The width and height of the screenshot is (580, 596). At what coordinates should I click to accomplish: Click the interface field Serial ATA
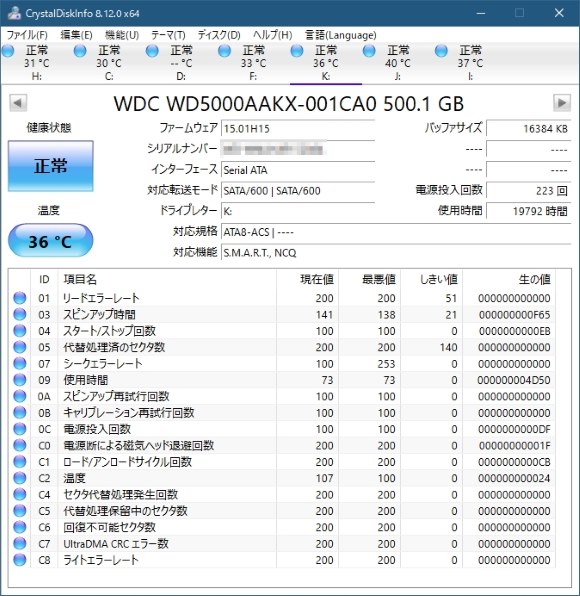(298, 170)
